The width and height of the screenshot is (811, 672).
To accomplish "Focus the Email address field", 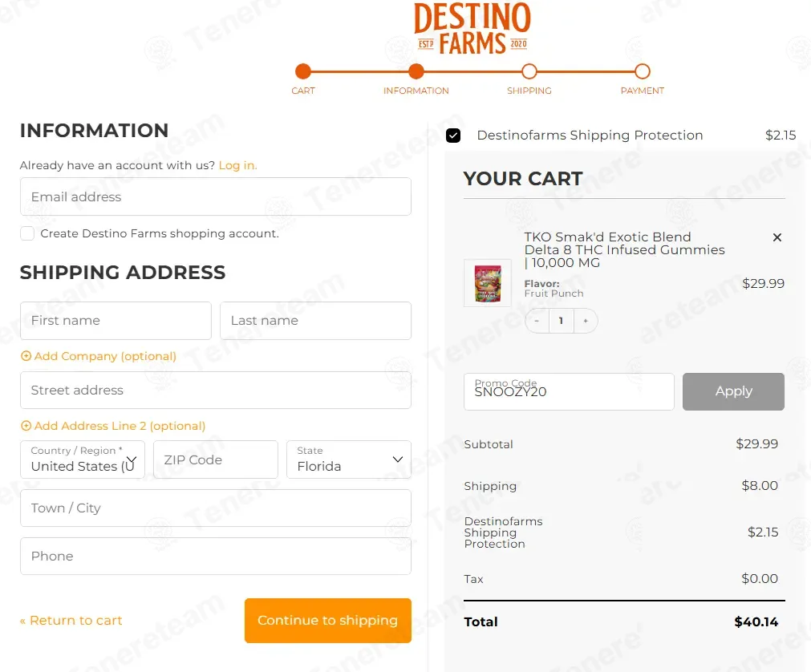I will point(216,196).
